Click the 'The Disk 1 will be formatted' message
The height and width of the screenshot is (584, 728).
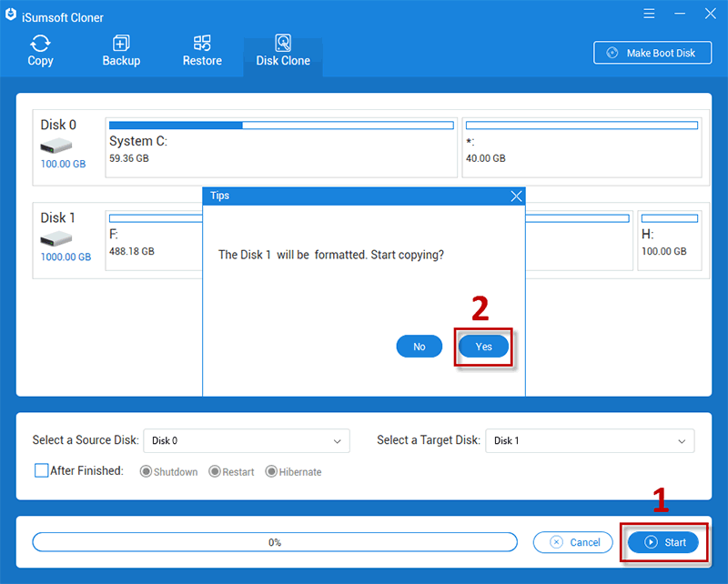click(331, 255)
